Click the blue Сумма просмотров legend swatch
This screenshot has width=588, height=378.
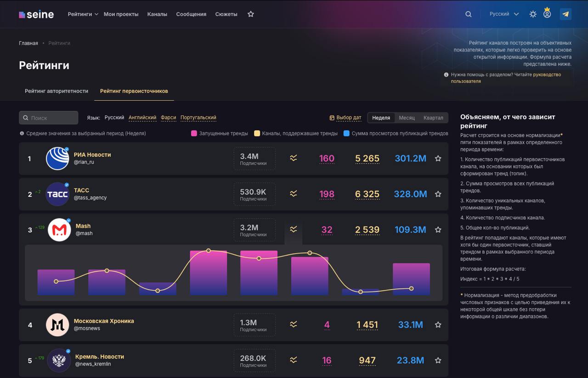pyautogui.click(x=347, y=133)
